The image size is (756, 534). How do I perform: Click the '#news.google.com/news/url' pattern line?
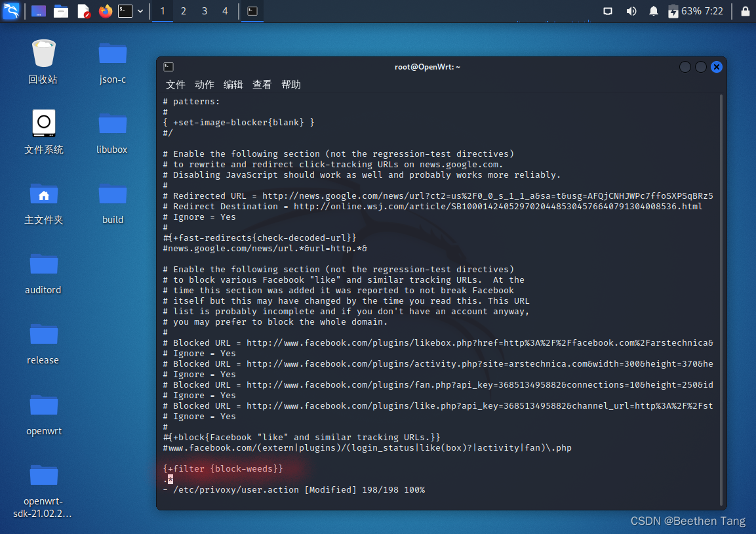[x=265, y=249]
